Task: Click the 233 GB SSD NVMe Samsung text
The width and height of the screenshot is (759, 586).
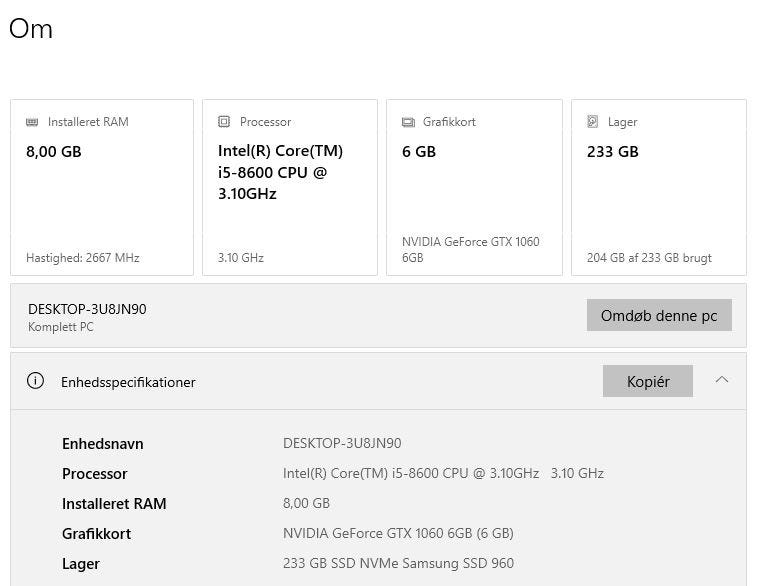Action: 398,563
